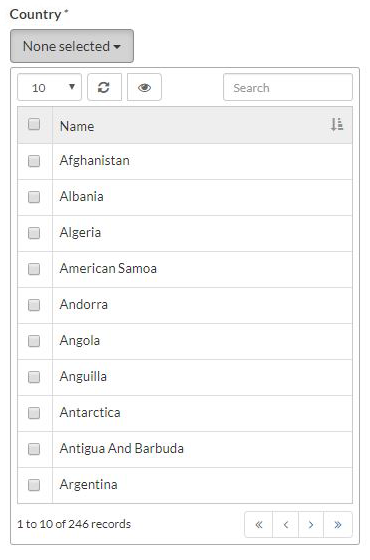Image resolution: width=370 pixels, height=560 pixels.
Task: Click the sort icon in Name header
Action: coord(336,125)
